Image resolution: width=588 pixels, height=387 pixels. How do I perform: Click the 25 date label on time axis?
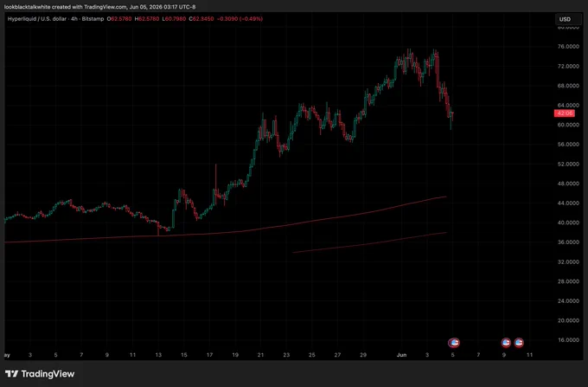point(312,355)
